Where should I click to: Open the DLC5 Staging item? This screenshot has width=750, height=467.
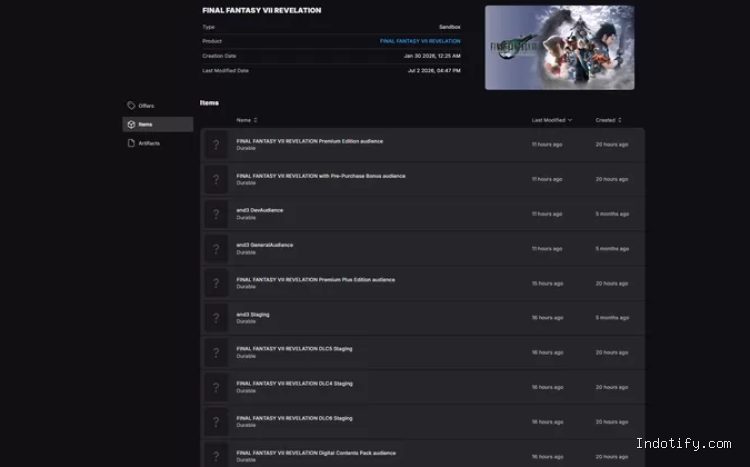point(422,353)
